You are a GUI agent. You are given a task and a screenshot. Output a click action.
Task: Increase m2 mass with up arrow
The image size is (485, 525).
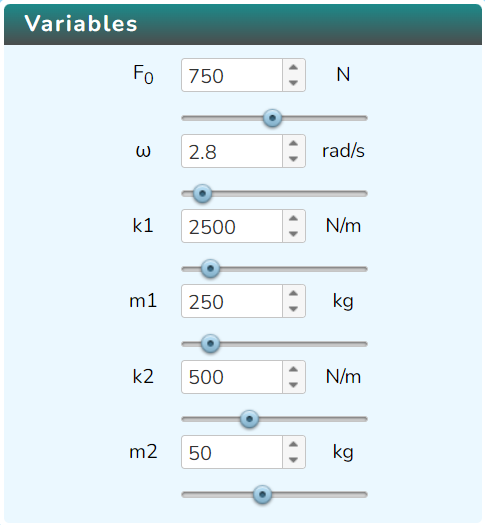(x=294, y=444)
